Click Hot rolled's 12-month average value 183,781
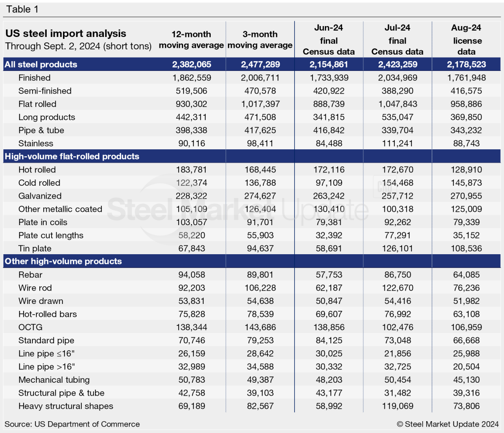This screenshot has height=433, width=504. click(191, 169)
